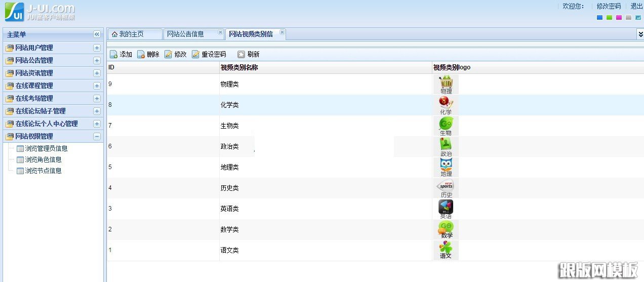Open the 历史 sports logo thumbnail
644x282 pixels.
(446, 188)
